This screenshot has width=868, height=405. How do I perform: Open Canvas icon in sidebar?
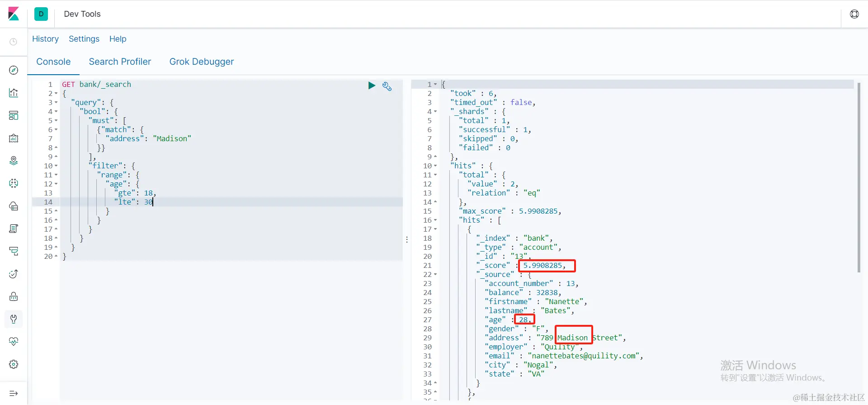click(14, 138)
